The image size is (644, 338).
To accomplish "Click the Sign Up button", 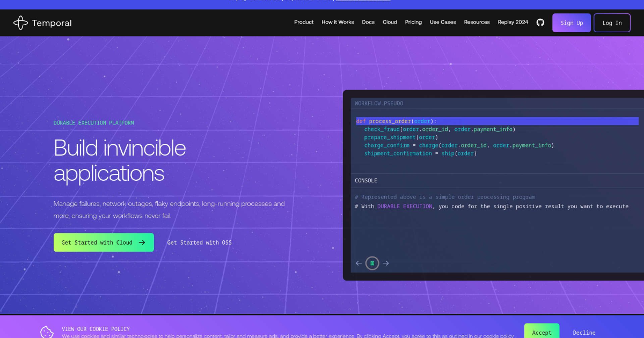I will click(572, 23).
